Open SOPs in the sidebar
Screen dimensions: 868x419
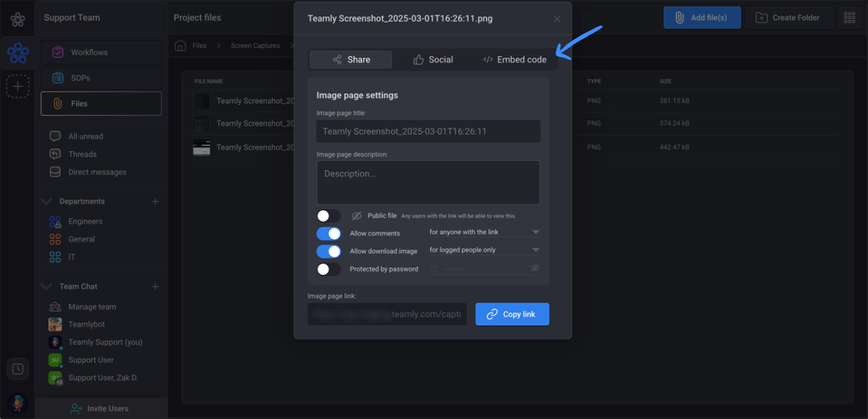click(x=101, y=78)
